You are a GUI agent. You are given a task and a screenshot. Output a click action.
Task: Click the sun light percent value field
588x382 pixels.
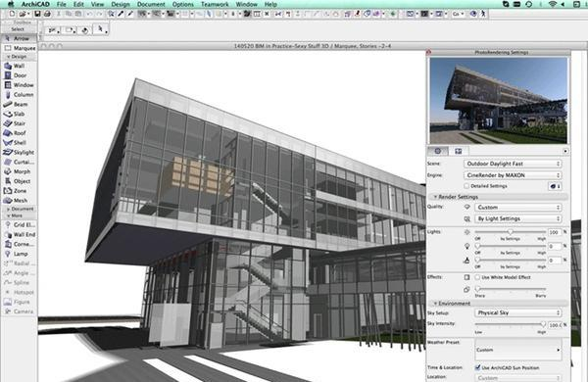point(555,232)
